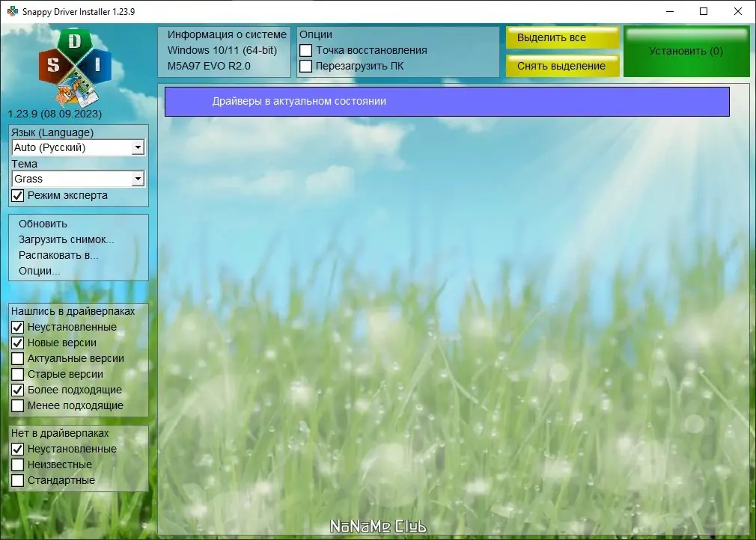Open the Grass theme dropdown
This screenshot has width=756, height=540.
(138, 179)
